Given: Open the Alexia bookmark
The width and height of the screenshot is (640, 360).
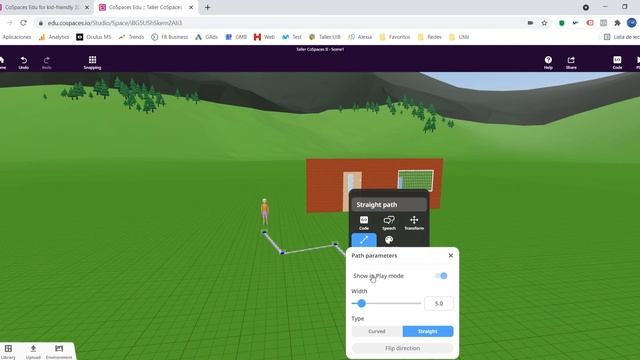Looking at the screenshot, I should 360,37.
